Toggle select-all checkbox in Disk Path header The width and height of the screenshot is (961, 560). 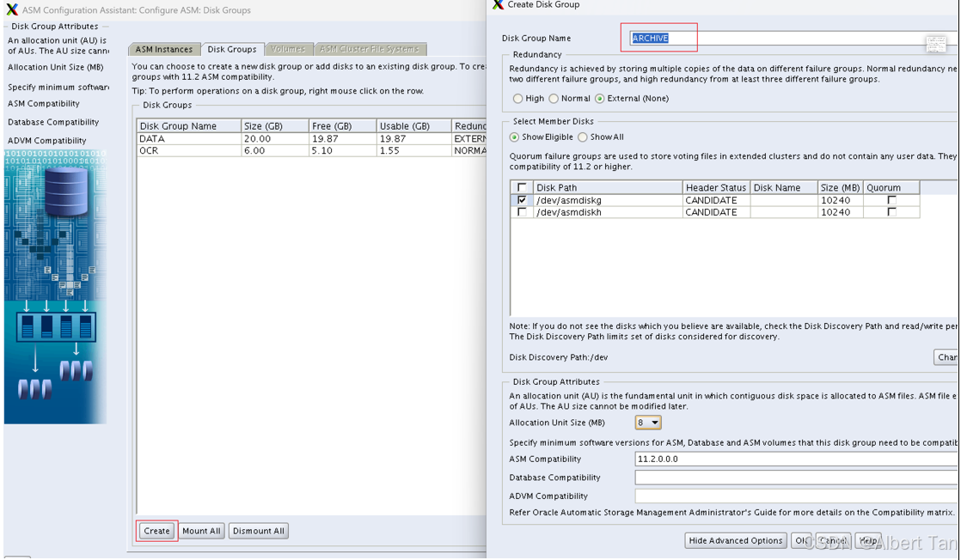tap(522, 187)
